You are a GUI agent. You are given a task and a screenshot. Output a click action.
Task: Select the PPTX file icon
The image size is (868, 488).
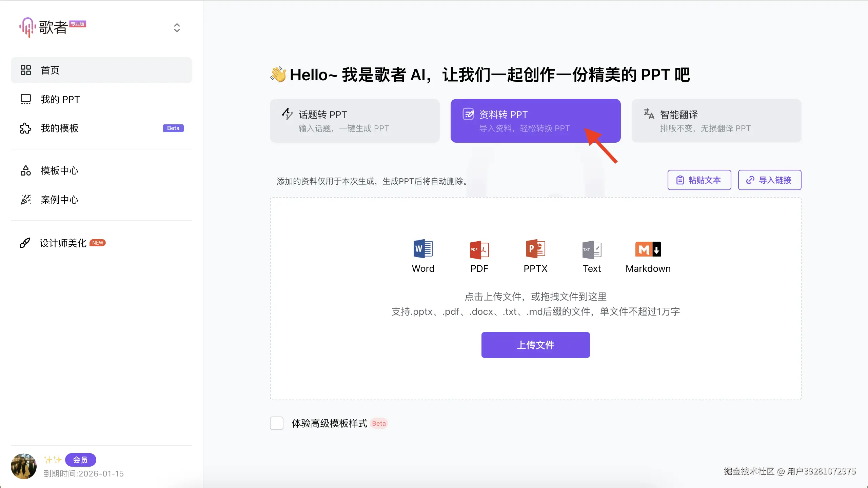[535, 249]
